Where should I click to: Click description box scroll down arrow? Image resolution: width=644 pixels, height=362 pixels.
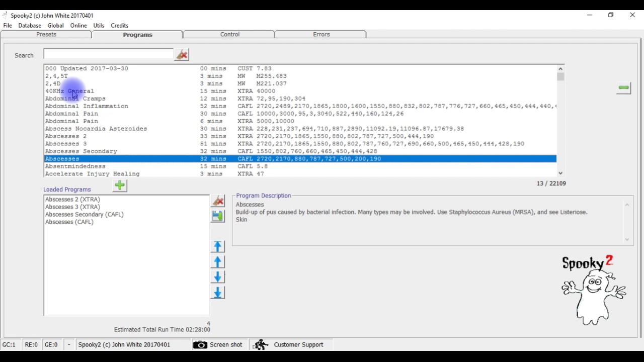[627, 240]
